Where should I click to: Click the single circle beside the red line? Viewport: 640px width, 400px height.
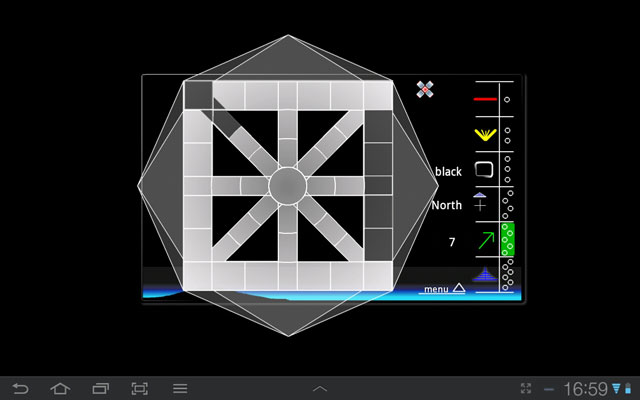point(507,100)
